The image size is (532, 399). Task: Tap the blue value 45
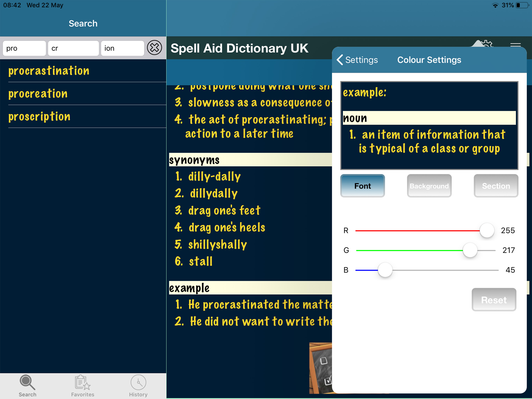point(510,270)
